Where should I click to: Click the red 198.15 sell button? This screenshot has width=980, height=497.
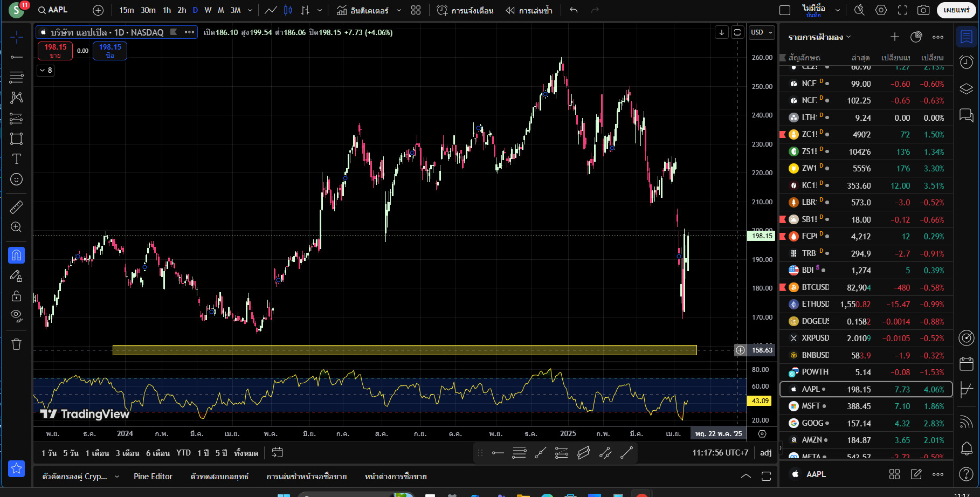(56, 51)
